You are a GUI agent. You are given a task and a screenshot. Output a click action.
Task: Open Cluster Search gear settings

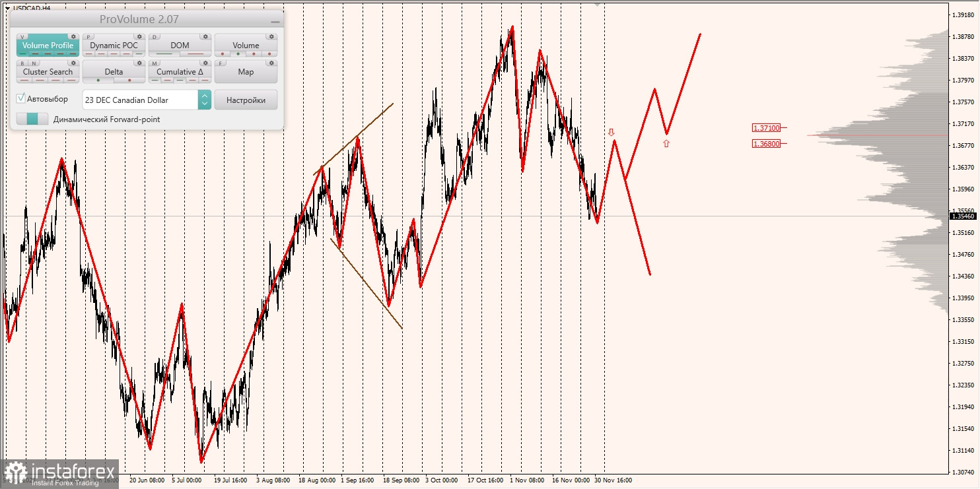click(x=73, y=63)
